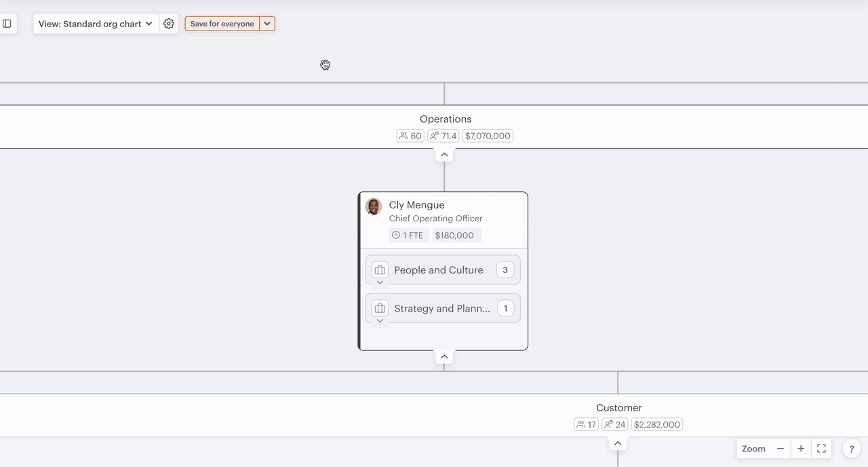The image size is (868, 467).
Task: Open Save for everyone dropdown arrow
Action: (x=267, y=24)
